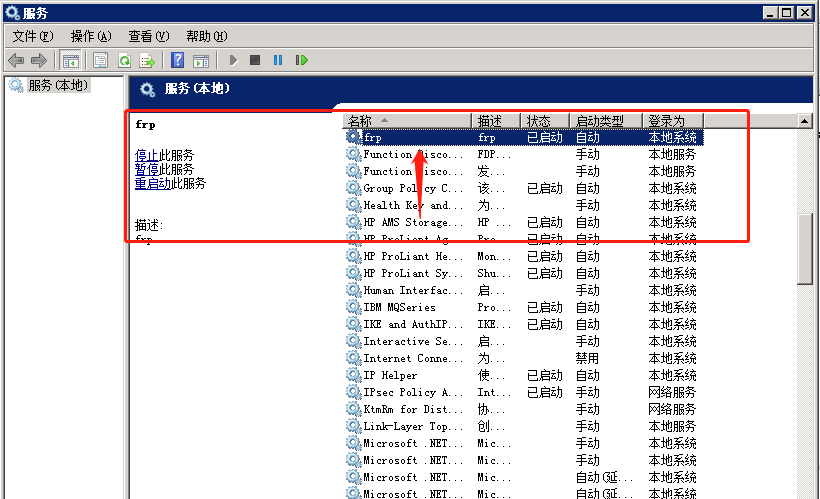Open the 文件(F) menu
This screenshot has height=499, width=820.
(x=32, y=36)
